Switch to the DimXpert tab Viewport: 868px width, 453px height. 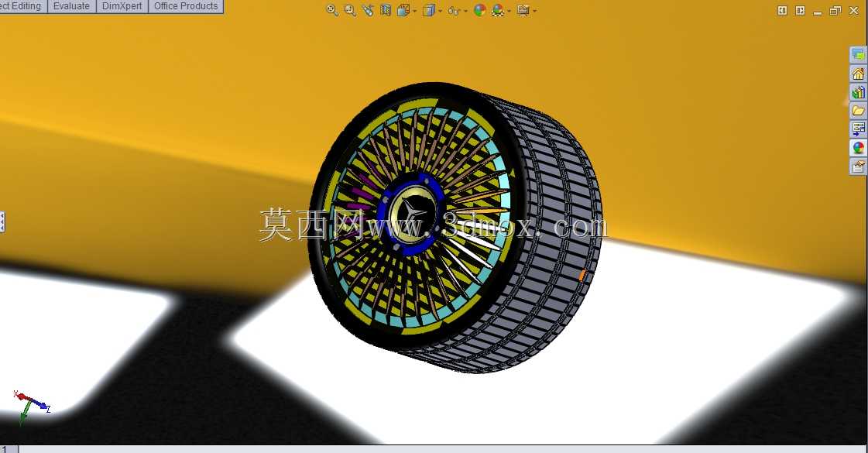[x=122, y=6]
